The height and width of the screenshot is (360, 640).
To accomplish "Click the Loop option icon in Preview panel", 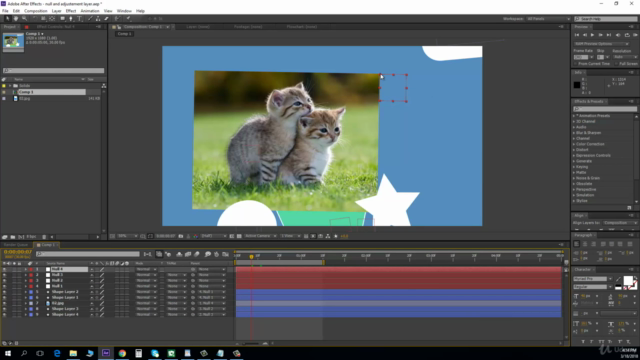I will pyautogui.click(x=627, y=35).
